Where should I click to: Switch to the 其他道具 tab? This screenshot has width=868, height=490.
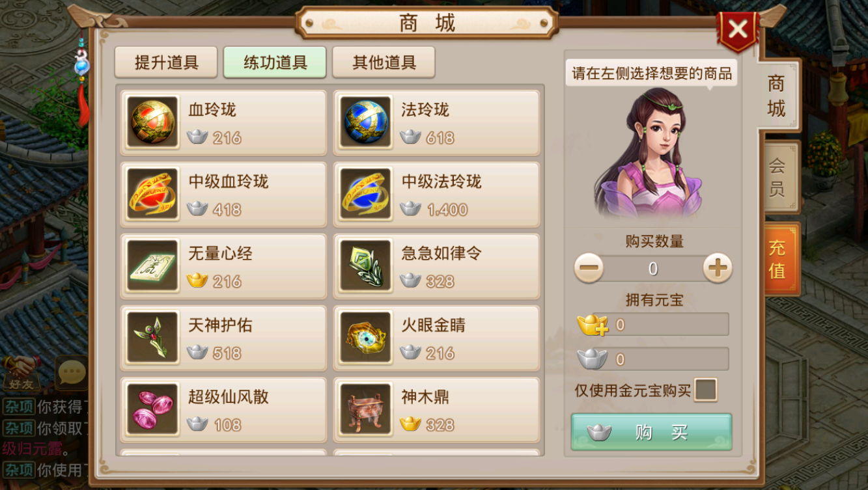point(384,62)
